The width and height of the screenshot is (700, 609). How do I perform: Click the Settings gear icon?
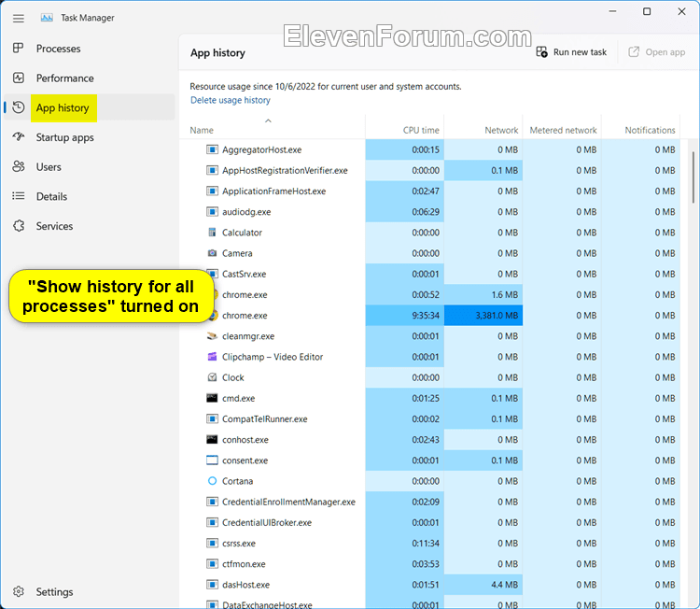tap(19, 591)
